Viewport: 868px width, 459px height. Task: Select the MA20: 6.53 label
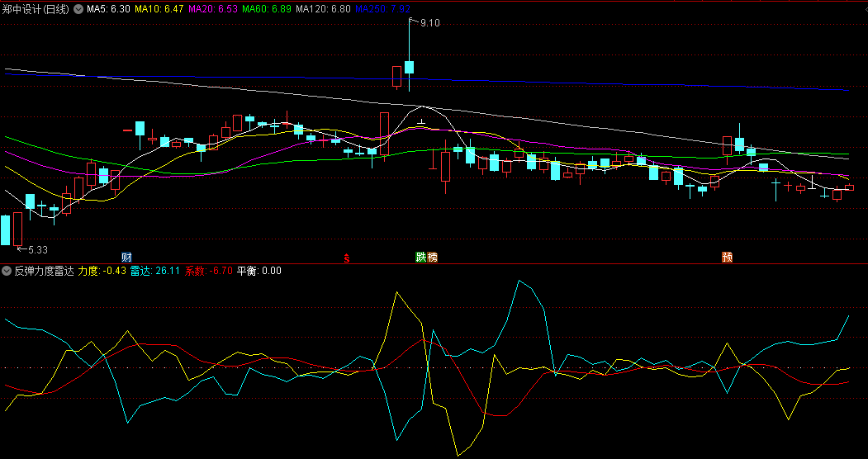212,9
